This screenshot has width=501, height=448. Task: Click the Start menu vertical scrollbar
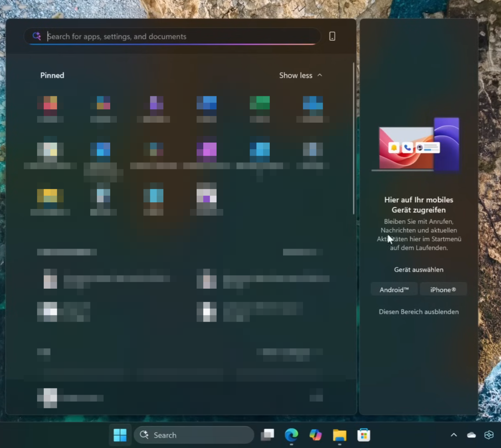354,138
